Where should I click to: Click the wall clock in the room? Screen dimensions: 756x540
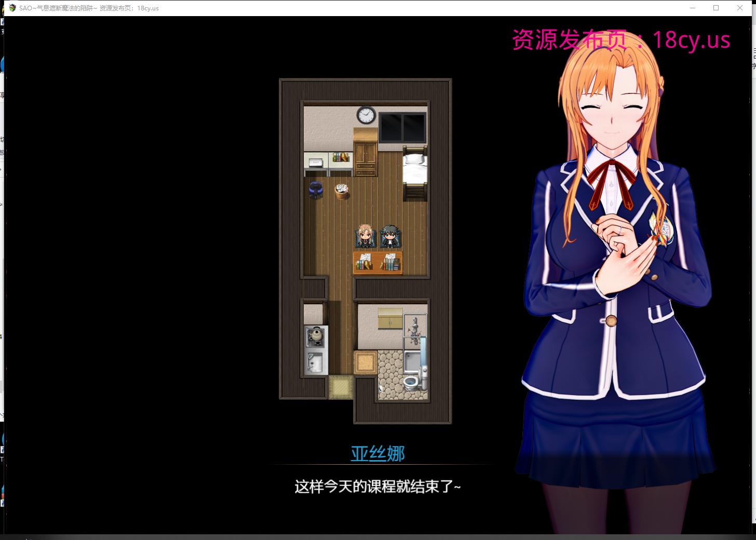366,115
